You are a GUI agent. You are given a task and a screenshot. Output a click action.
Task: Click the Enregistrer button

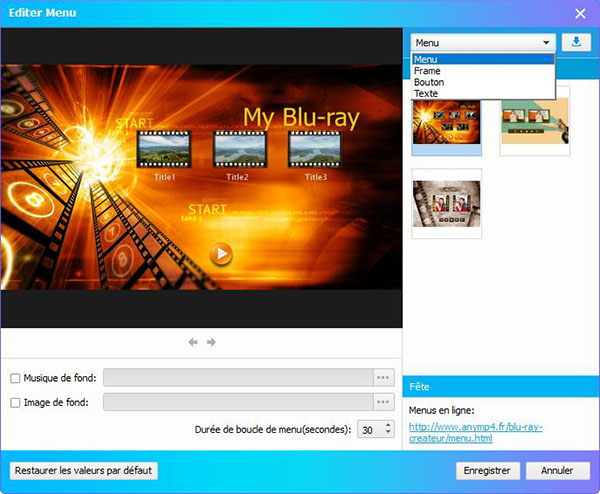(x=488, y=470)
